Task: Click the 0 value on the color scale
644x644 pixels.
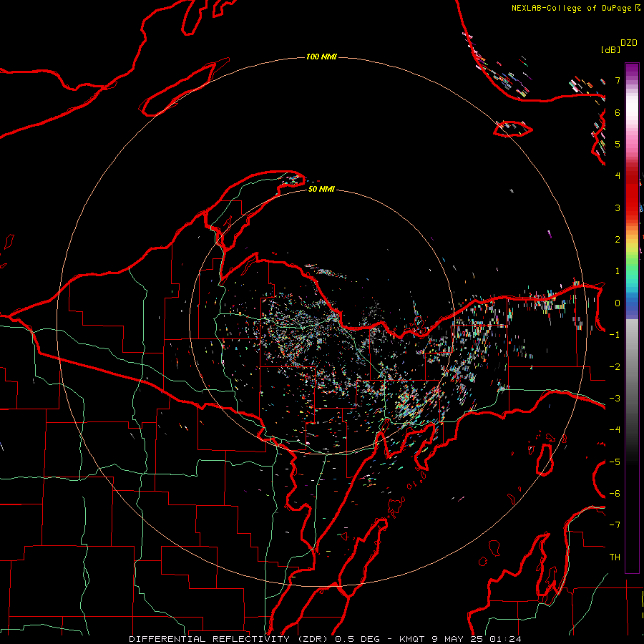Action: [618, 303]
